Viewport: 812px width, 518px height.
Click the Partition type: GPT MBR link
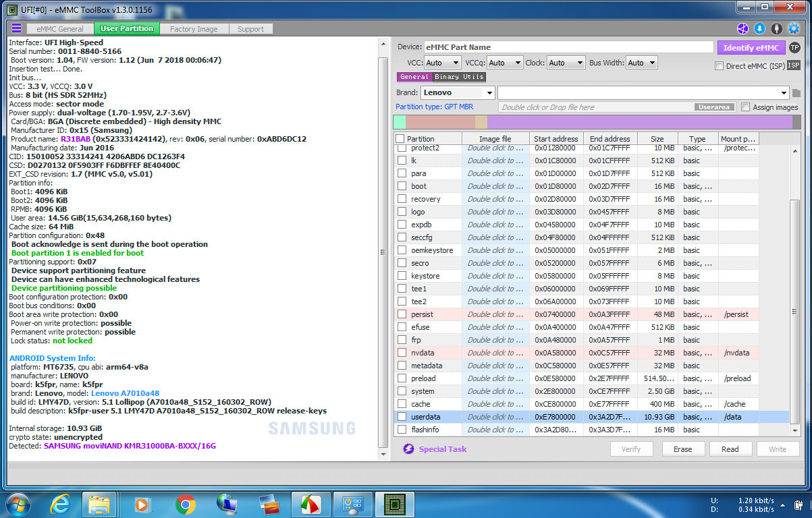[x=435, y=107]
